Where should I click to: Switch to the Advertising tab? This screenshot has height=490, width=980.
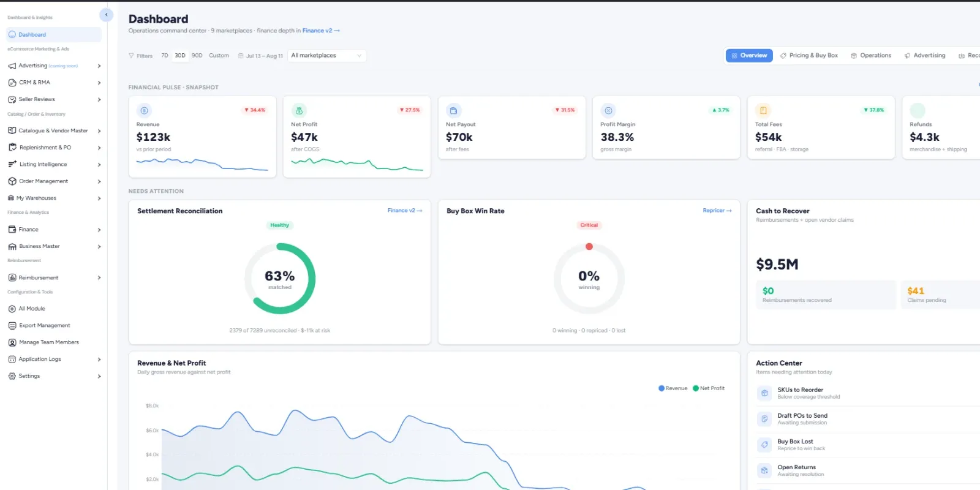click(925, 56)
